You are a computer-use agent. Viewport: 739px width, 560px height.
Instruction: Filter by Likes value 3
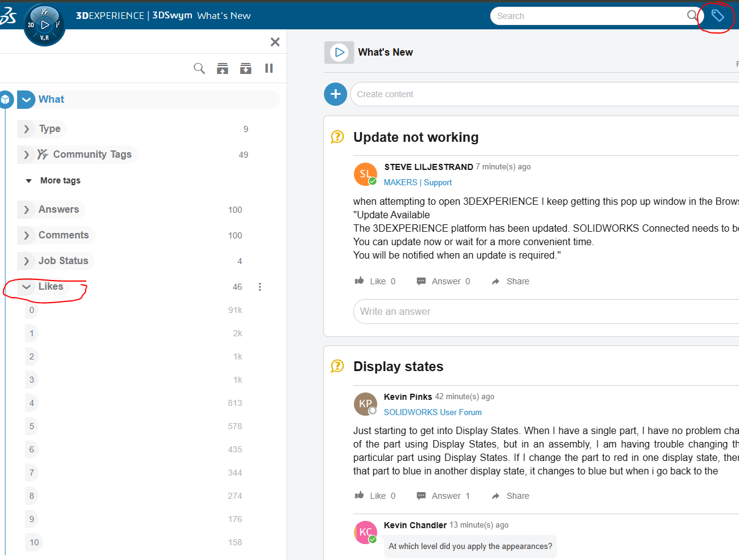[x=32, y=380]
